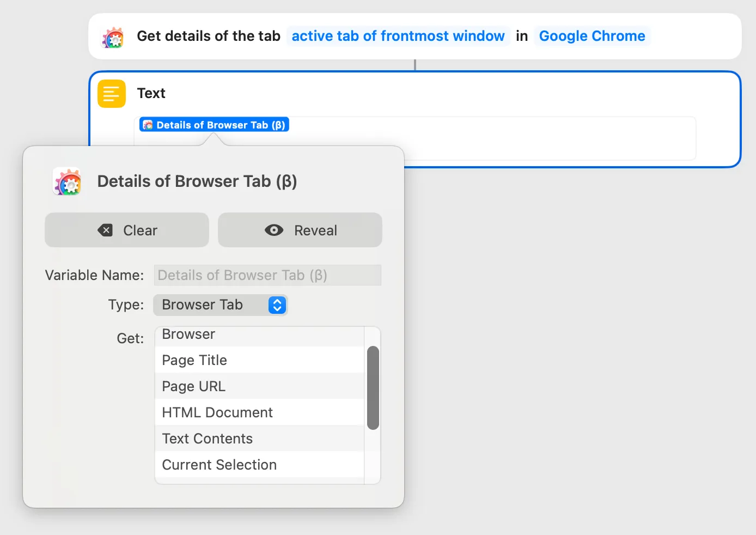Click the small icon inside the variable token
The height and width of the screenshot is (535, 756).
[x=148, y=125]
